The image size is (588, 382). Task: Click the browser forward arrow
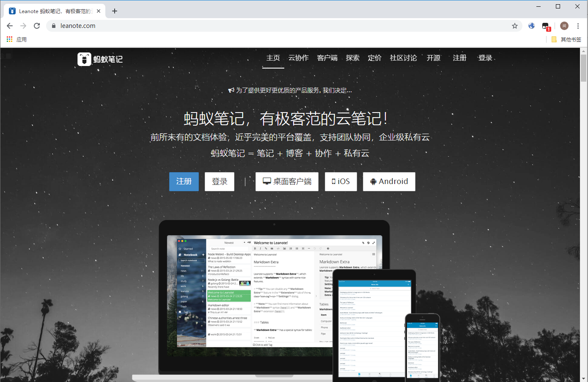pyautogui.click(x=23, y=26)
